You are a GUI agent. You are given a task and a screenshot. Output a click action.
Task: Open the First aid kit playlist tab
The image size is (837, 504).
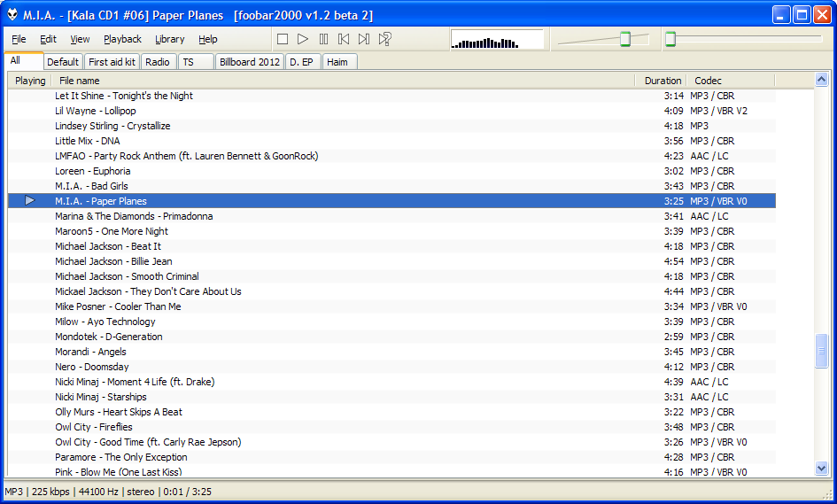click(x=112, y=62)
